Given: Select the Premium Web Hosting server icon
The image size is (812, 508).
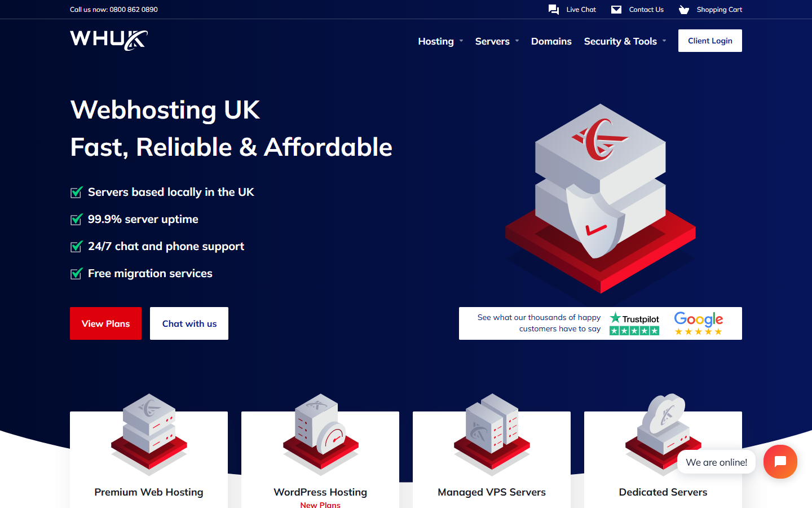Looking at the screenshot, I should click(149, 433).
